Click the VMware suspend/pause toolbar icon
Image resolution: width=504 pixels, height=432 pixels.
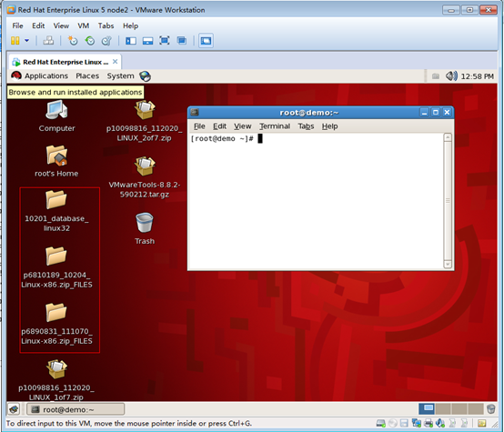(x=15, y=41)
